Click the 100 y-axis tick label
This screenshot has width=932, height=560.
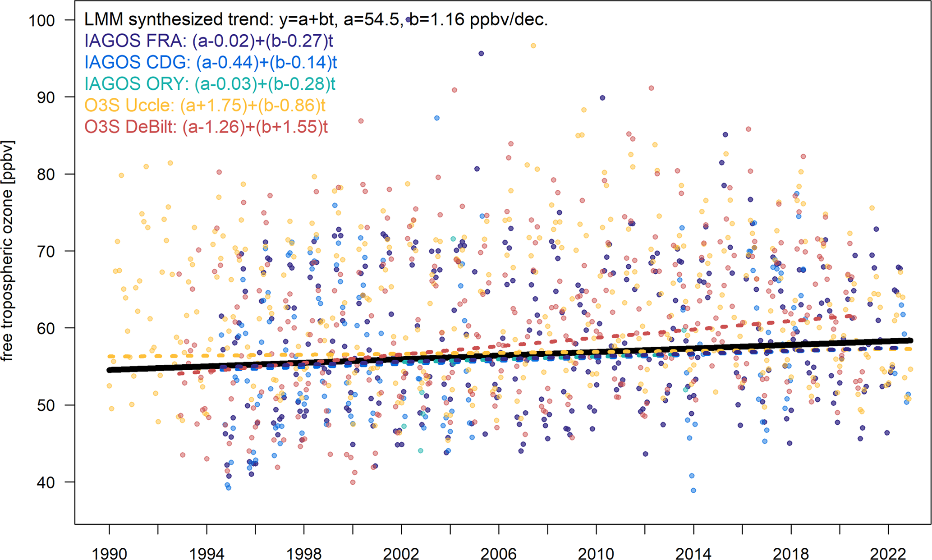pos(41,20)
